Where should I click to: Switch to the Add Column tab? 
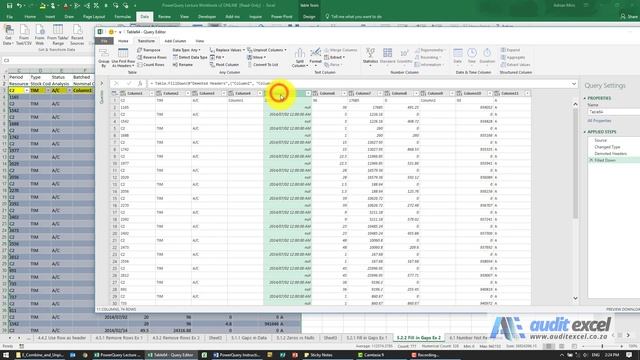coord(175,41)
